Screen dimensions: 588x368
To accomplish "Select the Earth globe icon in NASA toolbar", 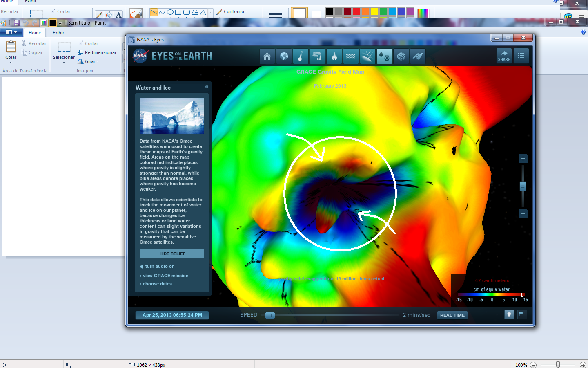I will coord(284,56).
